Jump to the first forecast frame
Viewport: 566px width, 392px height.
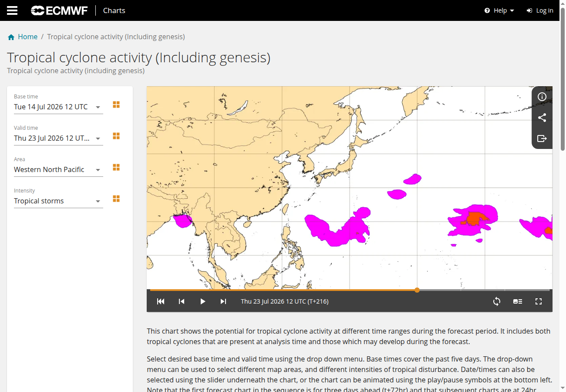[161, 301]
